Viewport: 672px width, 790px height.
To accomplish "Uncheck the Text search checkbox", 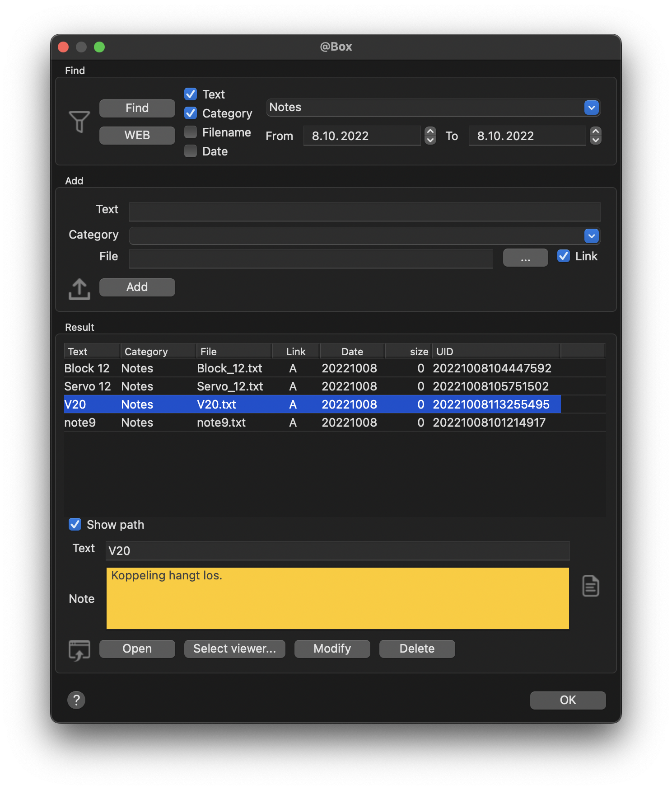I will pos(191,94).
